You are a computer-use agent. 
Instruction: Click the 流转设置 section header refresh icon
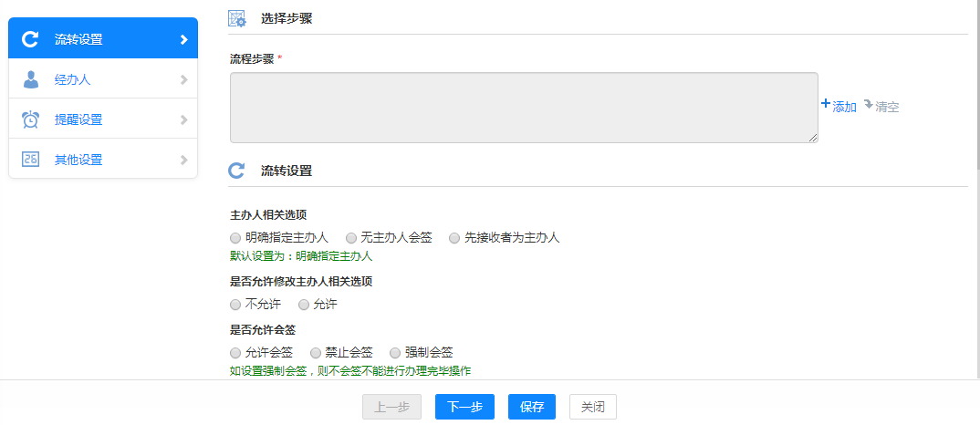tap(236, 171)
